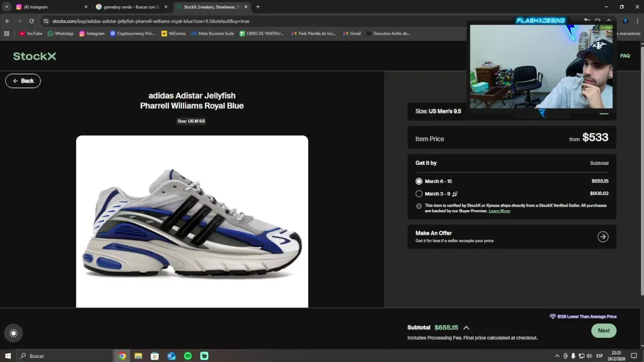Select the March 3 - 9 express delivery option
This screenshot has height=362, width=644.
(x=419, y=194)
